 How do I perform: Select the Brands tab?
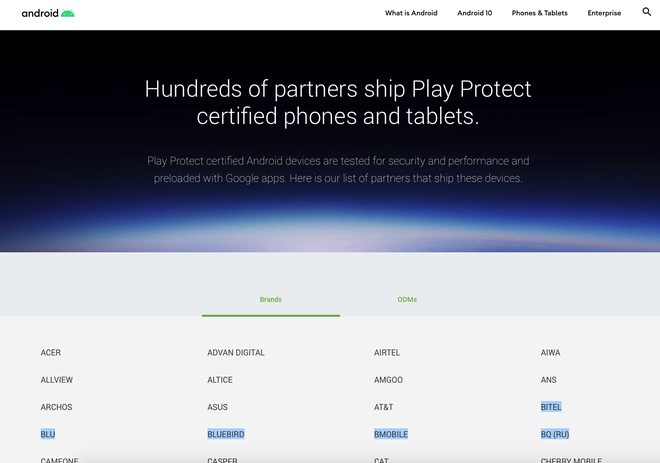point(271,300)
